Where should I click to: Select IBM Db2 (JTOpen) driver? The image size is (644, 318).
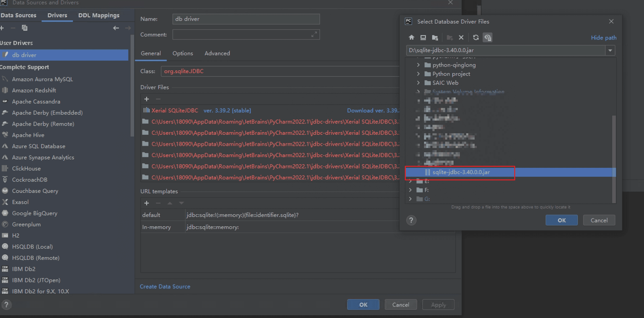coord(36,280)
